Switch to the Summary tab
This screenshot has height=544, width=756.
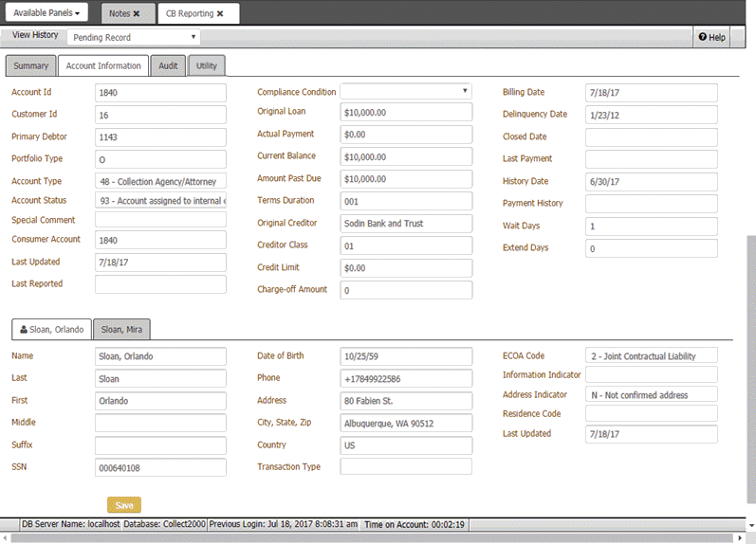30,65
